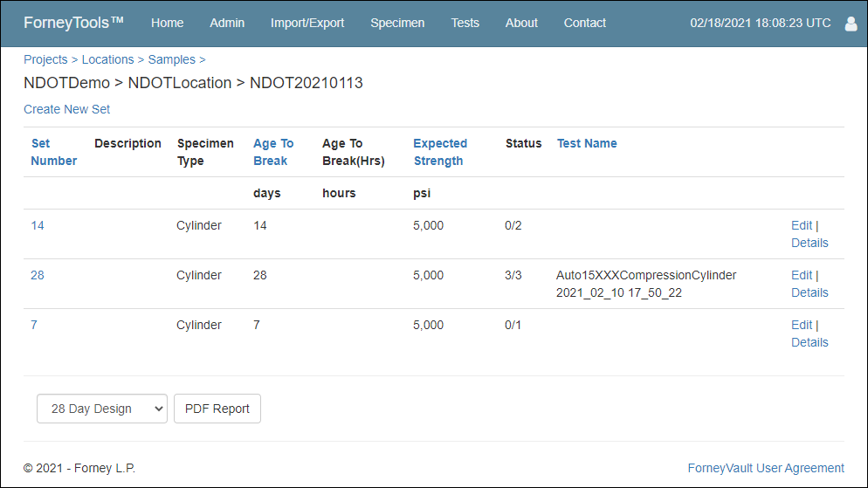Open the user account icon

tap(851, 24)
